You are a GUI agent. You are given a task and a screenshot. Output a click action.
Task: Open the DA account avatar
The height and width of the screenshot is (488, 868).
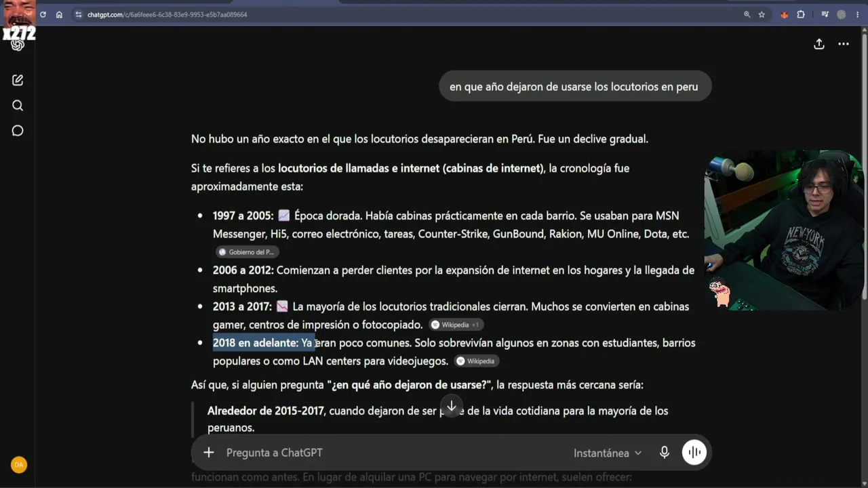[19, 464]
